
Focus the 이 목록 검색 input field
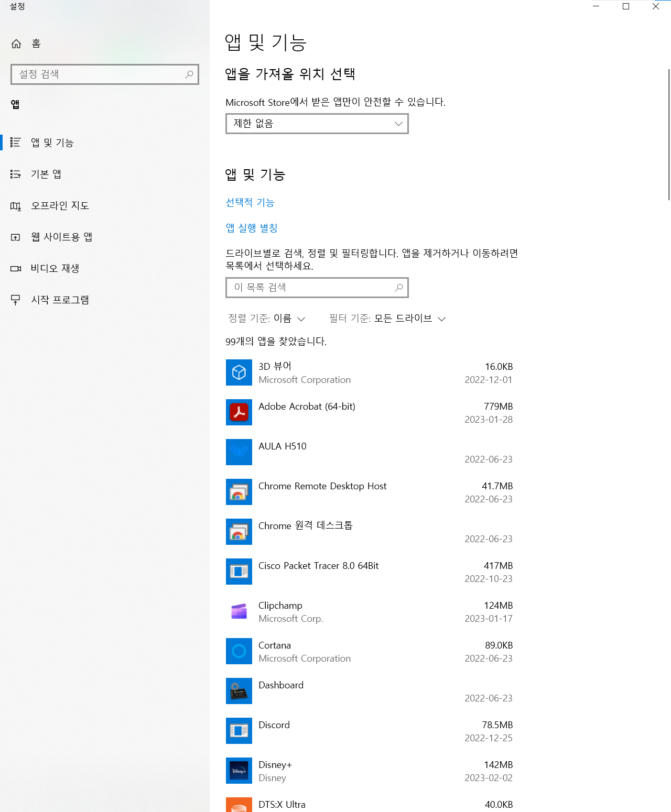[x=317, y=288]
